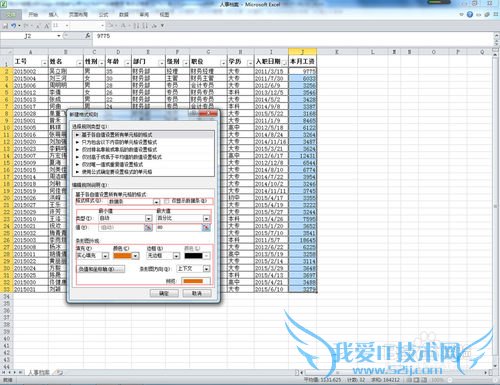Open the 条形图方向 dropdown showing 上下文

[193, 268]
